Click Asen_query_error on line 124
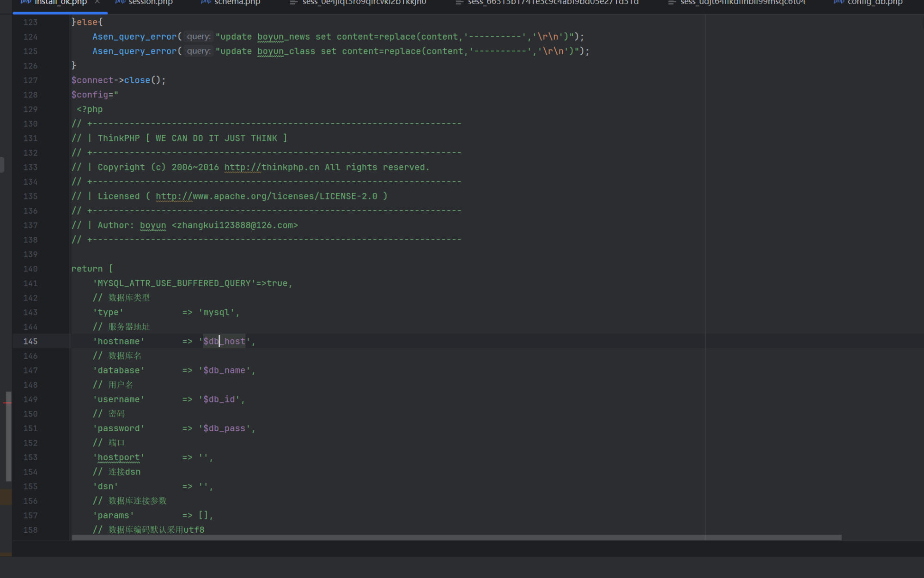924x578 pixels. [134, 36]
